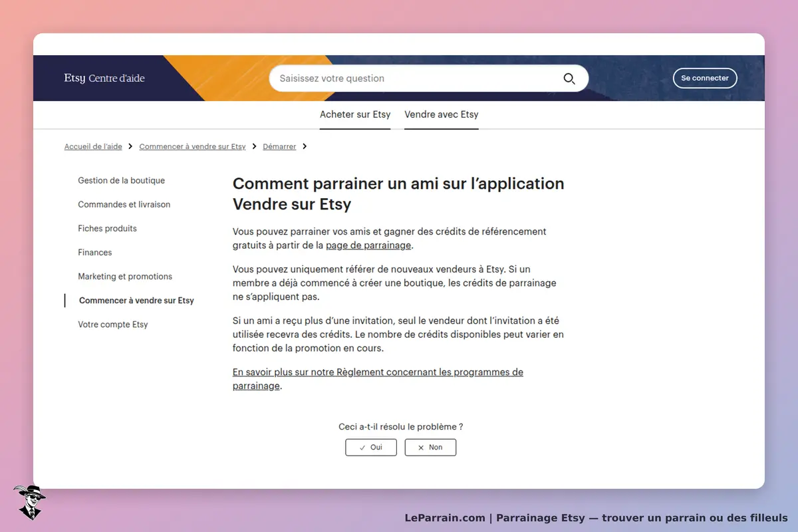Click 'Ceci a-t-il résolu le problème ?' text
This screenshot has width=798, height=532.
[401, 427]
